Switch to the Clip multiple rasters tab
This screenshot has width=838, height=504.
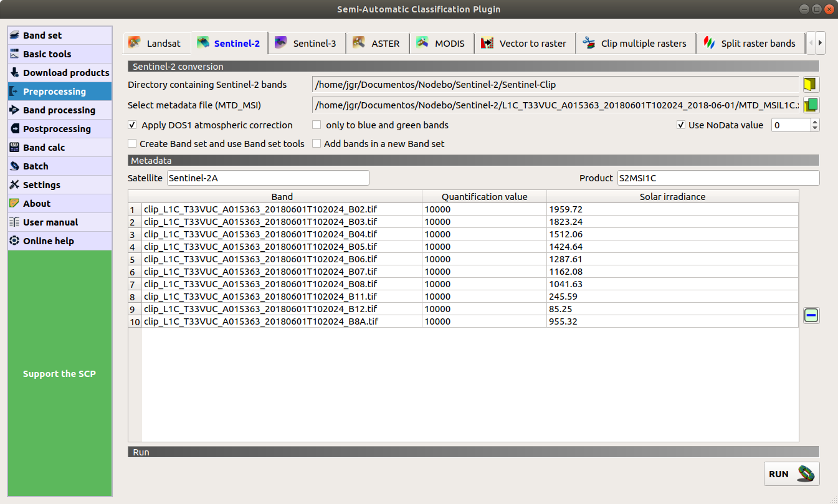(635, 44)
